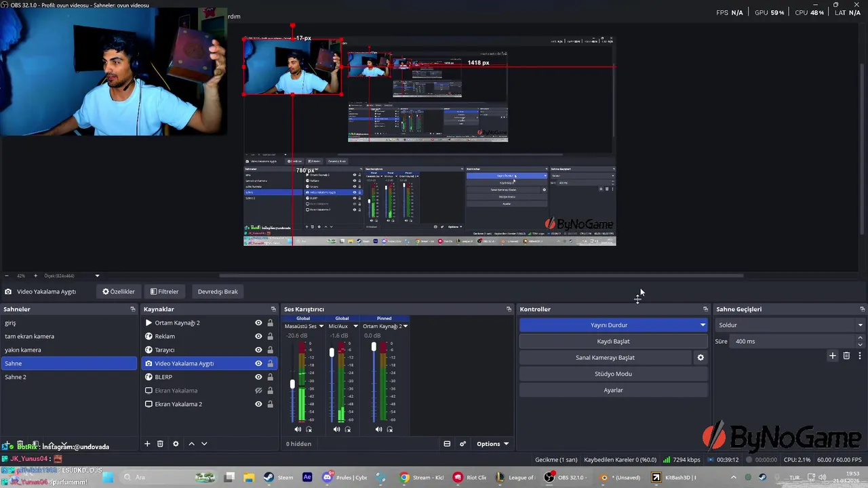Mute the Mic/Aux channel speaker icon

pyautogui.click(x=337, y=429)
